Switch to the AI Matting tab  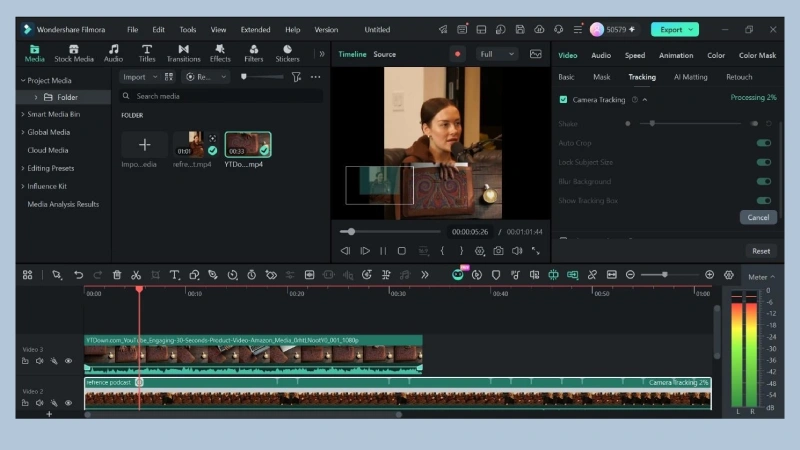pos(690,77)
